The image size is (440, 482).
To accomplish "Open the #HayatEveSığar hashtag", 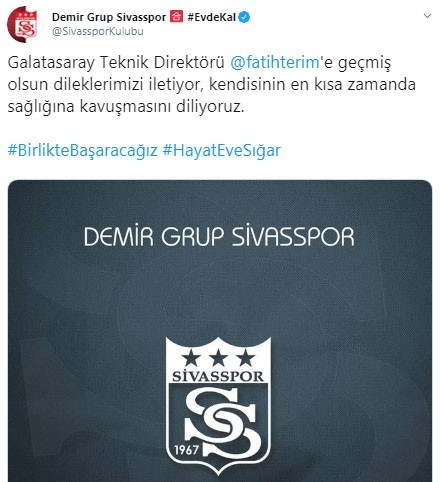I will point(222,150).
